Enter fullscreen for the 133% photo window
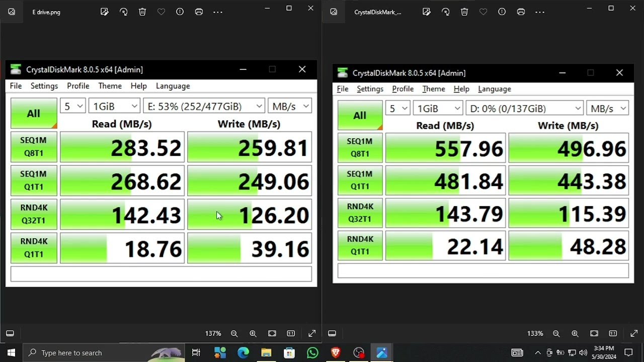Viewport: 644px width, 362px height. pyautogui.click(x=634, y=333)
